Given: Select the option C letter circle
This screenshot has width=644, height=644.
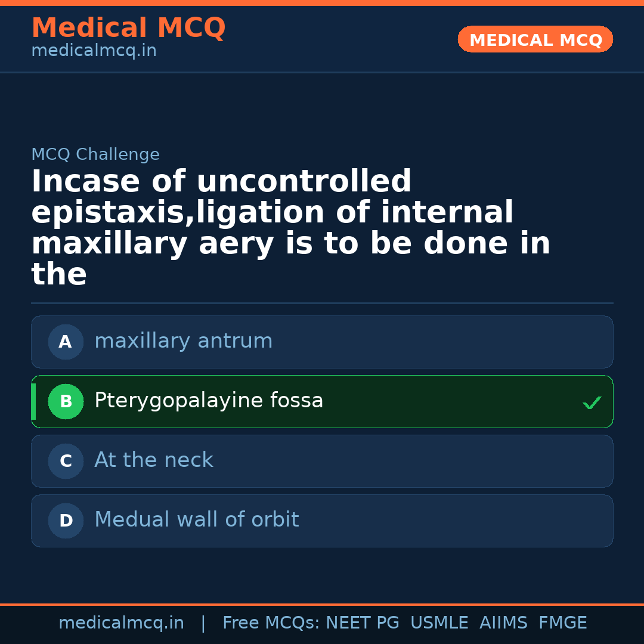Looking at the screenshot, I should click(66, 462).
